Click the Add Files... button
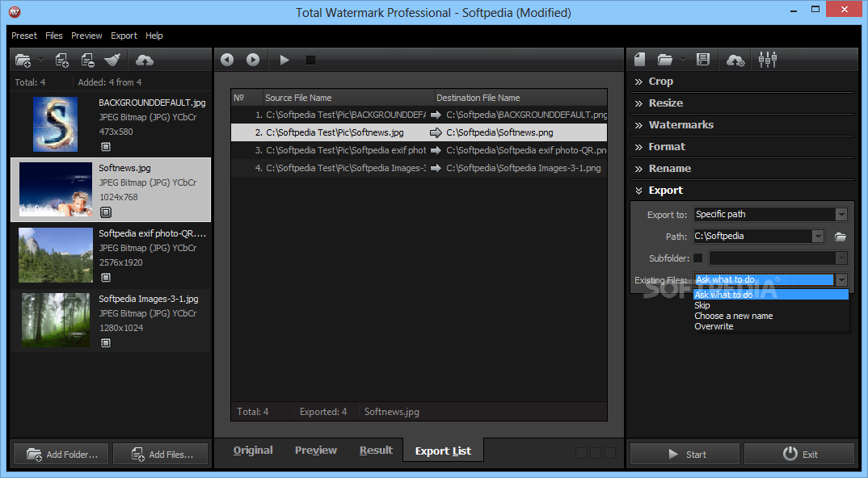 (x=161, y=455)
